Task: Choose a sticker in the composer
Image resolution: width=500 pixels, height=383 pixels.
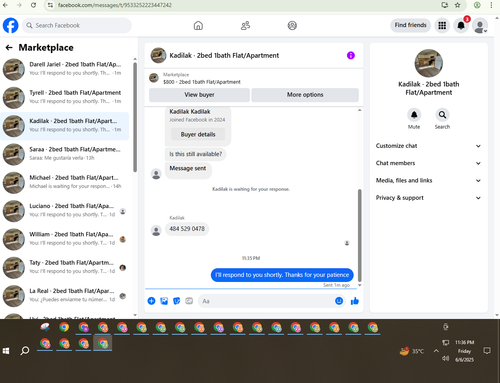Action: tap(177, 301)
